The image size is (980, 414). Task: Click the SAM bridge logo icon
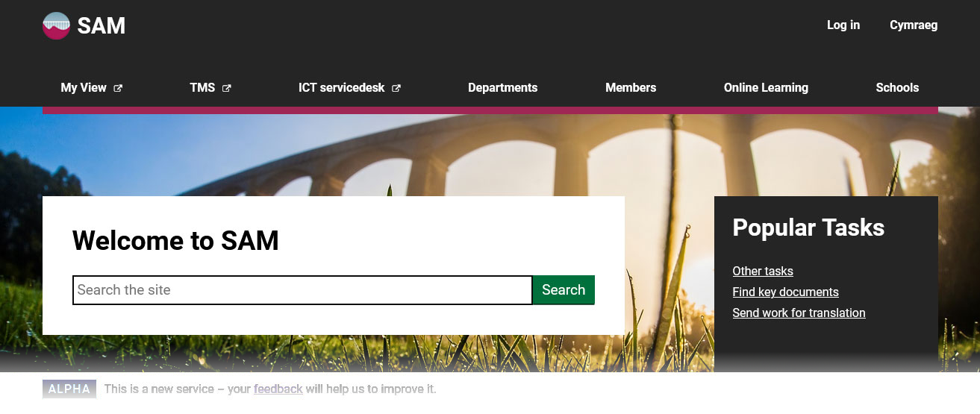57,25
